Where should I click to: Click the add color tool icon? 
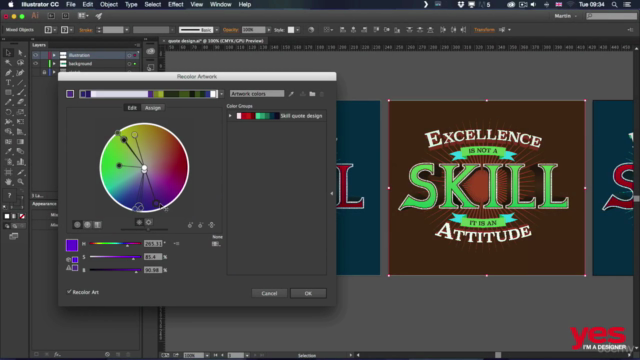coord(190,225)
